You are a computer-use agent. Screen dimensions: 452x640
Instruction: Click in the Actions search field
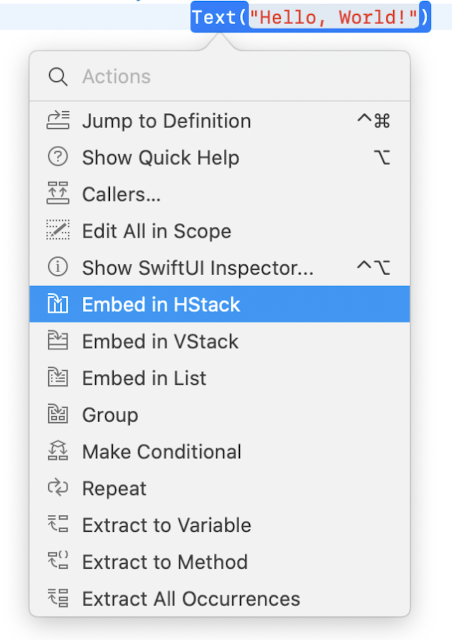(x=237, y=76)
